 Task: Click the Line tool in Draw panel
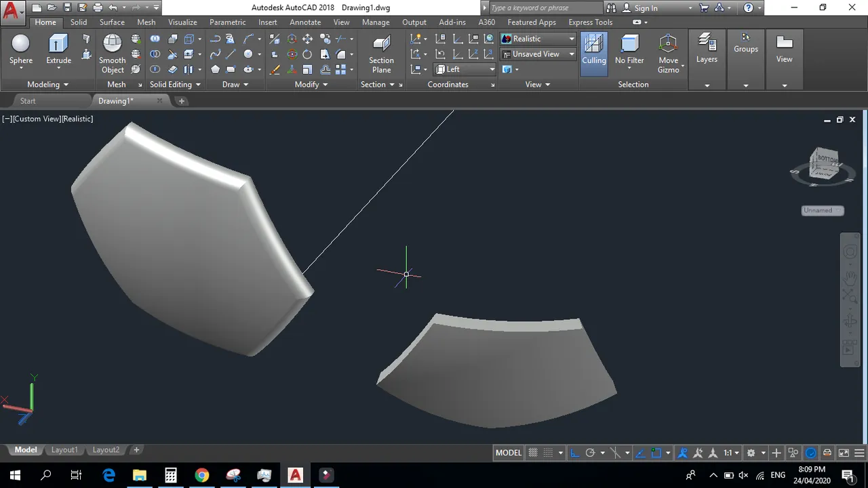click(231, 54)
